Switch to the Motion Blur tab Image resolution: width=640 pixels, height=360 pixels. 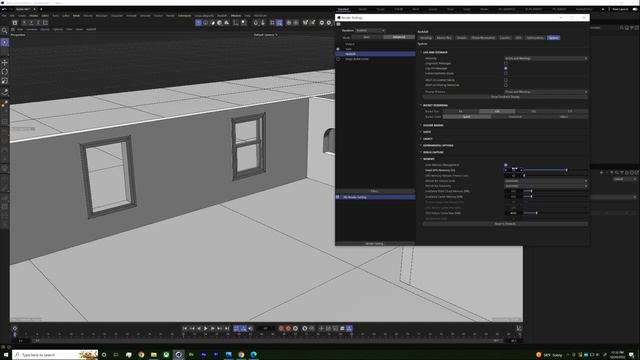(x=444, y=38)
